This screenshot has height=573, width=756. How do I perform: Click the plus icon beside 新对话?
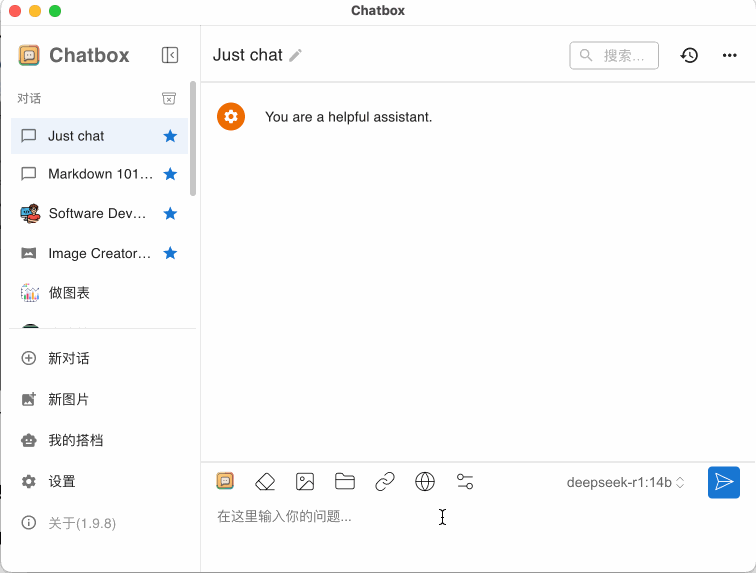(28, 358)
